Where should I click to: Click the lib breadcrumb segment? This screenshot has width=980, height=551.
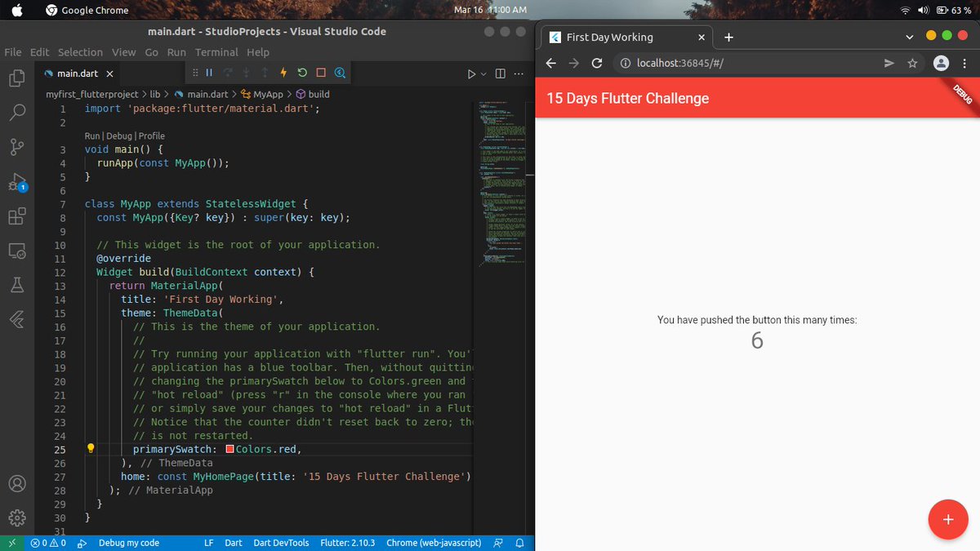(x=154, y=95)
